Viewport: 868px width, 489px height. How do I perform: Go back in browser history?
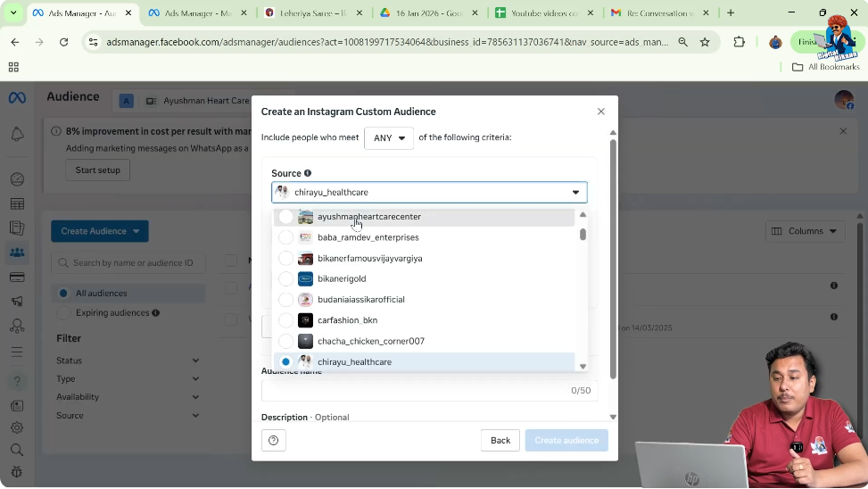(x=15, y=42)
